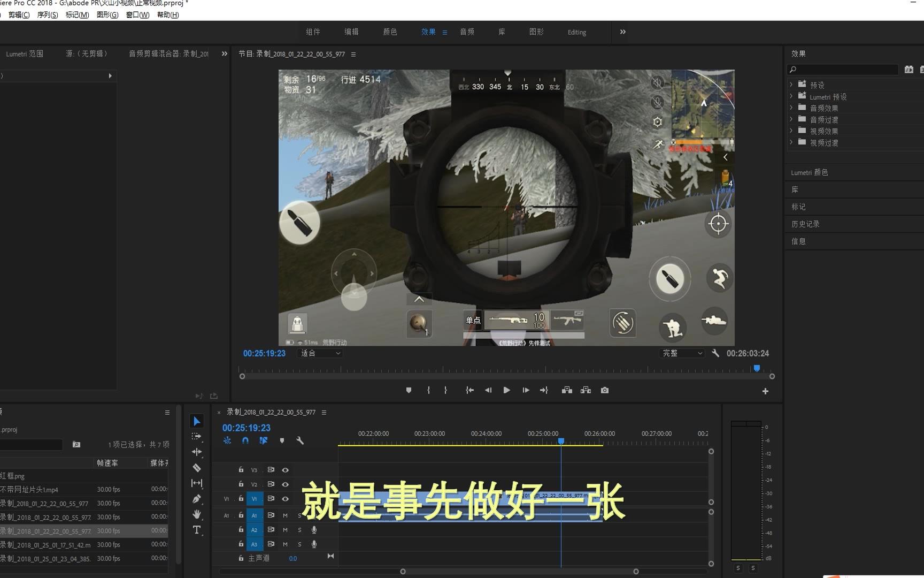The height and width of the screenshot is (578, 924).
Task: Expand the 预设 effects folder
Action: (x=791, y=85)
